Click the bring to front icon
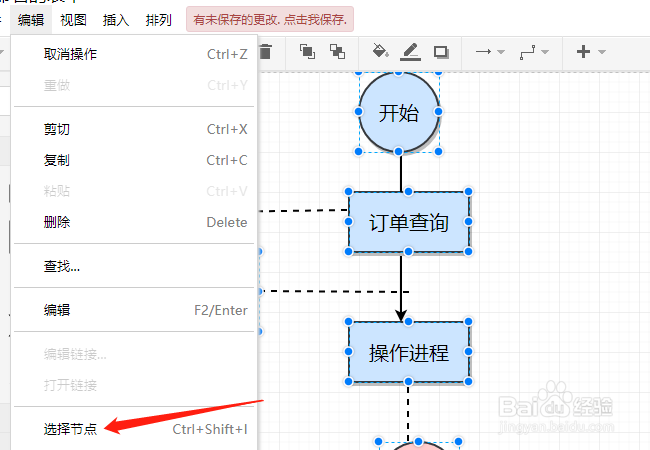The image size is (650, 450). (307, 52)
